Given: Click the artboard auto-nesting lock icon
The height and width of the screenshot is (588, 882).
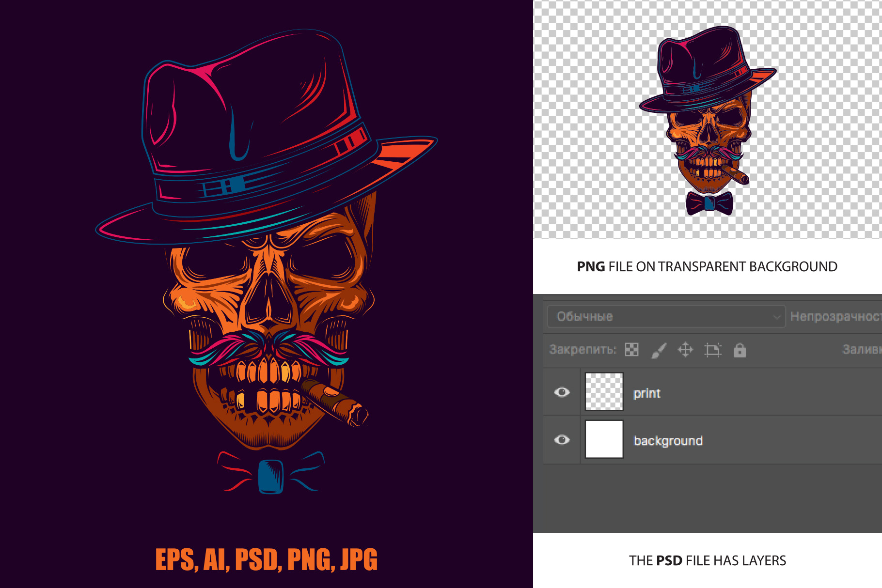Looking at the screenshot, I should point(712,350).
